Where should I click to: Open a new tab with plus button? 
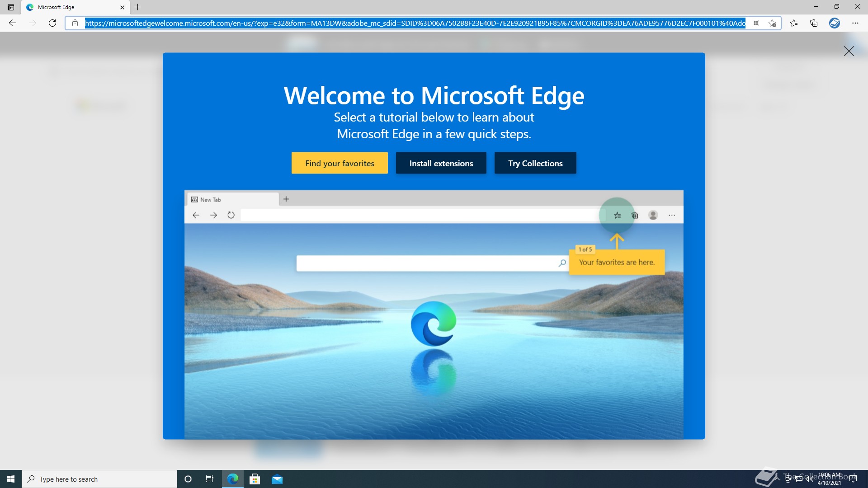138,7
